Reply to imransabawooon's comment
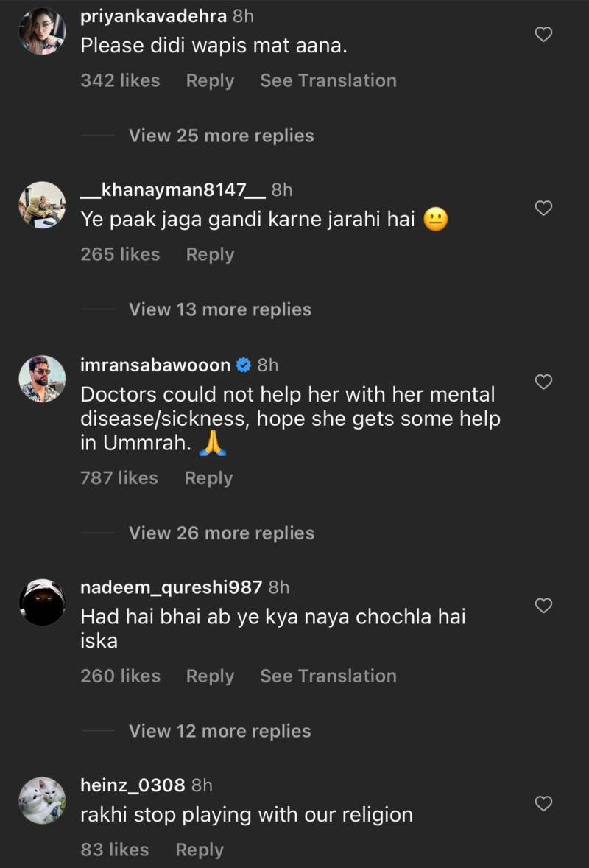The image size is (589, 868). [x=208, y=478]
